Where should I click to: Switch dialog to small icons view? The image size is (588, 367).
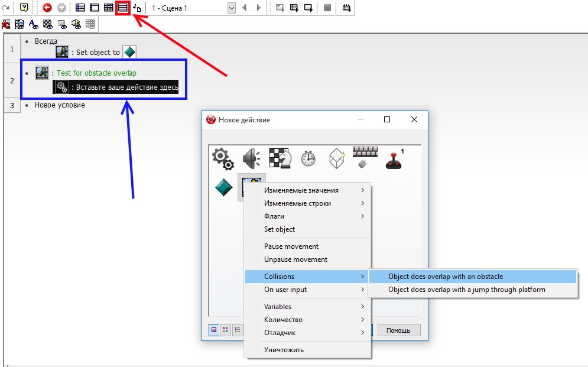pyautogui.click(x=226, y=330)
